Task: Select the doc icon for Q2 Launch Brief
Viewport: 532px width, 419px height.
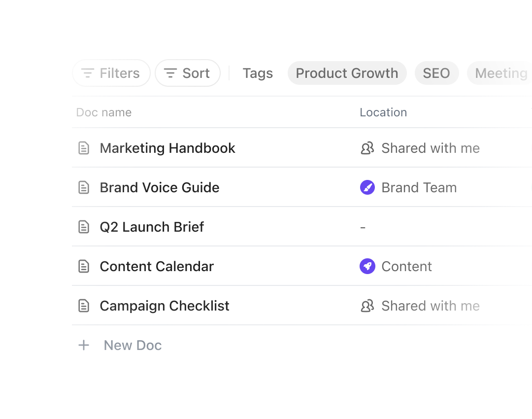Action: [x=84, y=227]
